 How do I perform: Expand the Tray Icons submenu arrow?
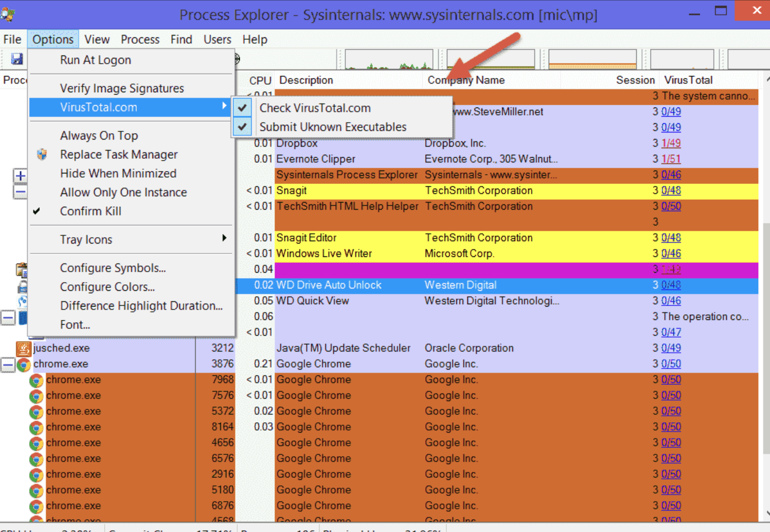click(224, 238)
